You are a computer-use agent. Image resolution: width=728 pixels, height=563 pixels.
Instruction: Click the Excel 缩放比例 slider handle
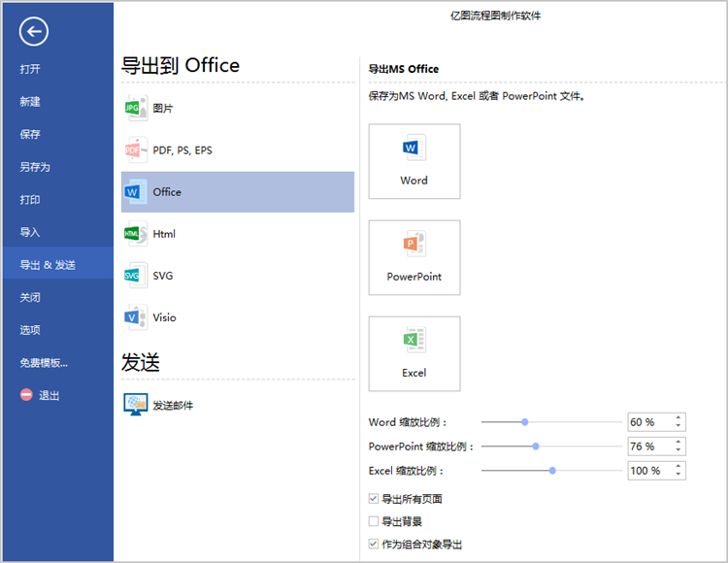[x=552, y=470]
